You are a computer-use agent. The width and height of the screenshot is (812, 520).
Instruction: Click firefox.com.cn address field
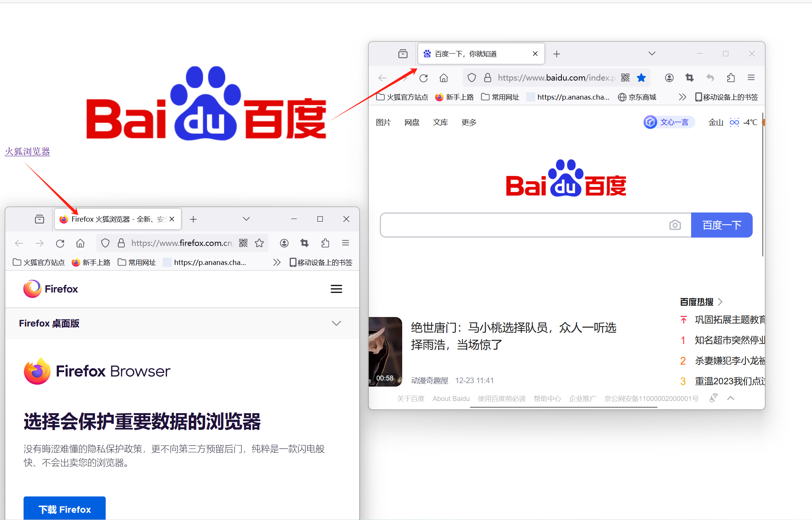click(x=182, y=243)
